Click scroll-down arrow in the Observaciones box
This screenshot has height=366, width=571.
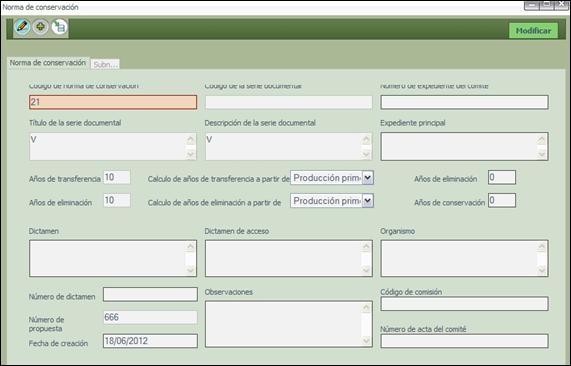(366, 341)
